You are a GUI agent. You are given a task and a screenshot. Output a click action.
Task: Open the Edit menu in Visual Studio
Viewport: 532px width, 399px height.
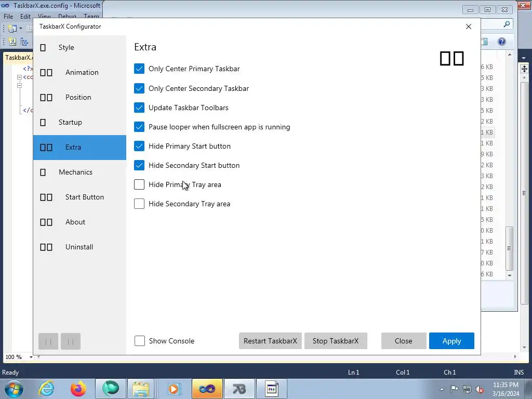pyautogui.click(x=25, y=16)
